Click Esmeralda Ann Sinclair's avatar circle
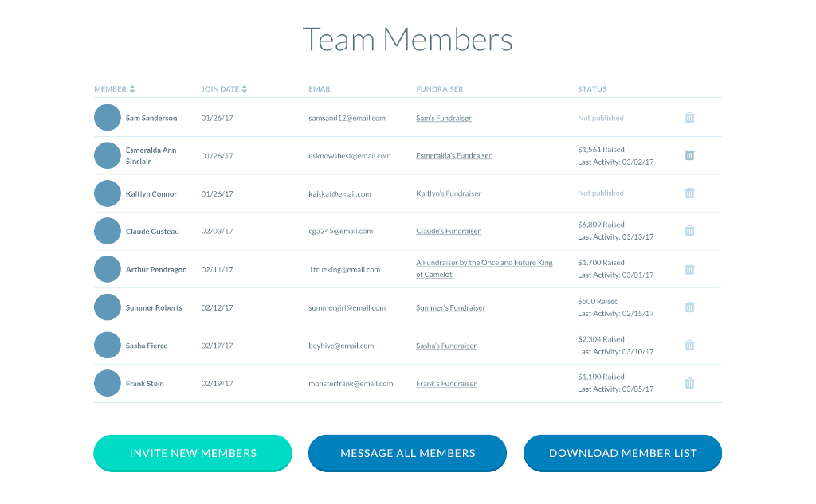 pos(108,155)
